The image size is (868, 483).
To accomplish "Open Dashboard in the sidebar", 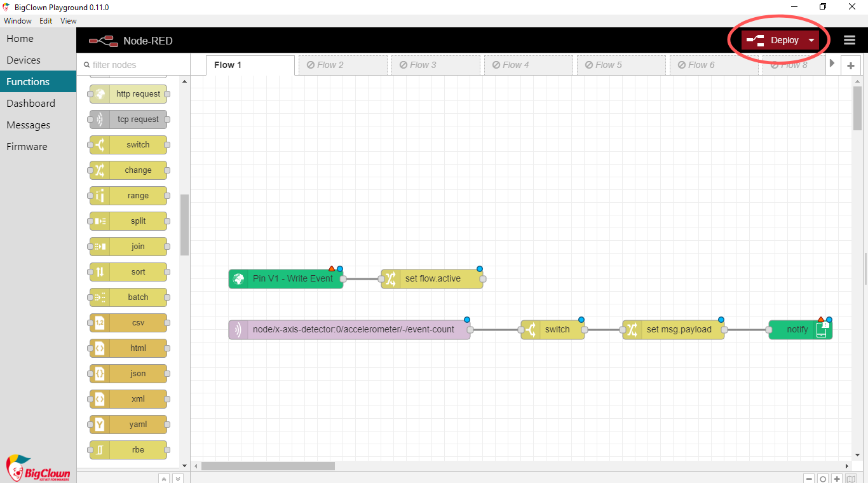I will tap(38, 104).
